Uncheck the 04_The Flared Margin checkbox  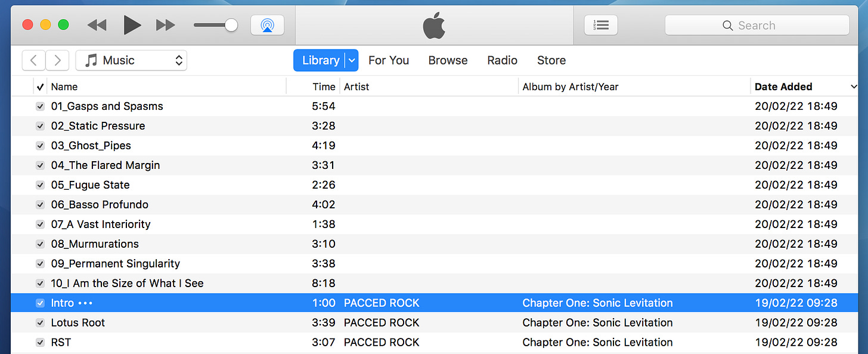[40, 165]
